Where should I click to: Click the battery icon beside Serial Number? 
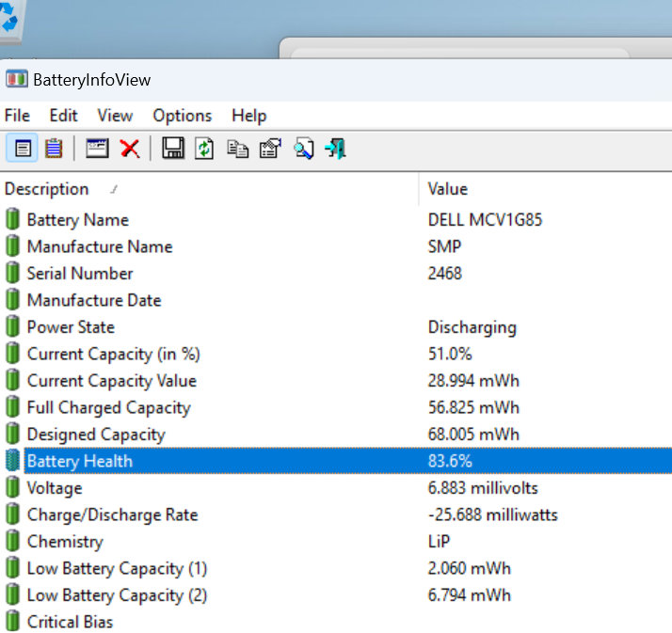pyautogui.click(x=13, y=273)
